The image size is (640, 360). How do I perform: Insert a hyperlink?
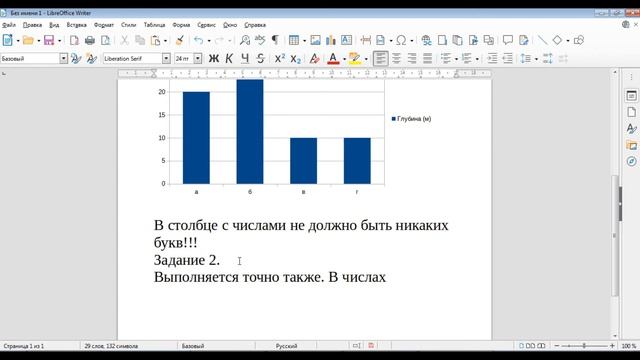[426, 40]
